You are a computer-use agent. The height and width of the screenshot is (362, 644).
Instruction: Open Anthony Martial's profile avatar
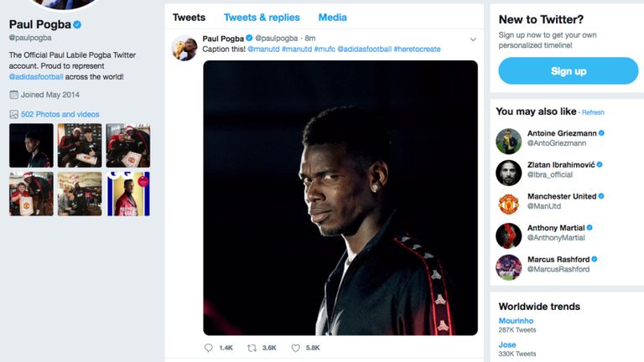pyautogui.click(x=508, y=235)
